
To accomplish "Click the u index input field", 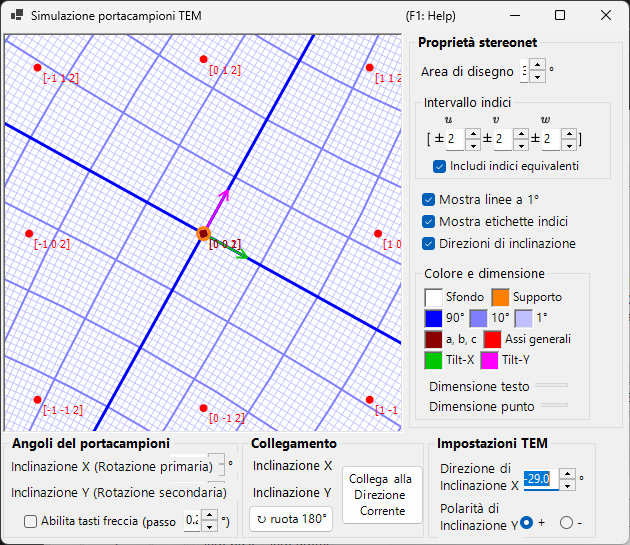I will (455, 139).
